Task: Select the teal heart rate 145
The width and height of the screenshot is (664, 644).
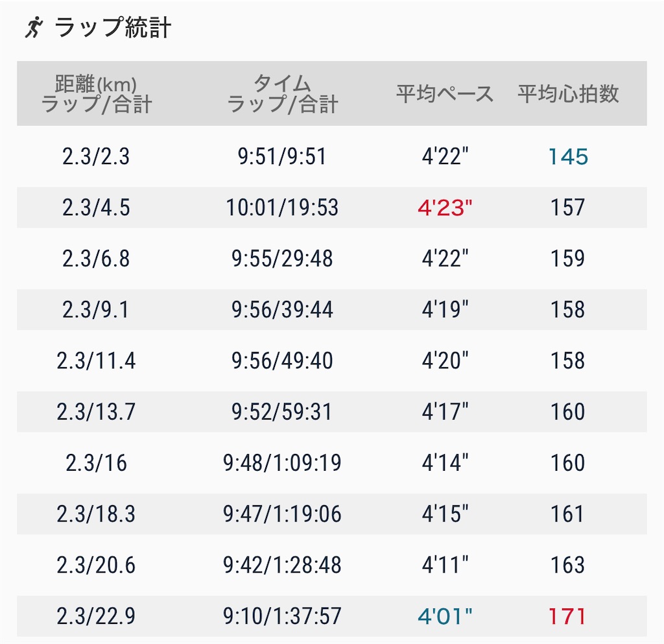Action: pyautogui.click(x=567, y=156)
